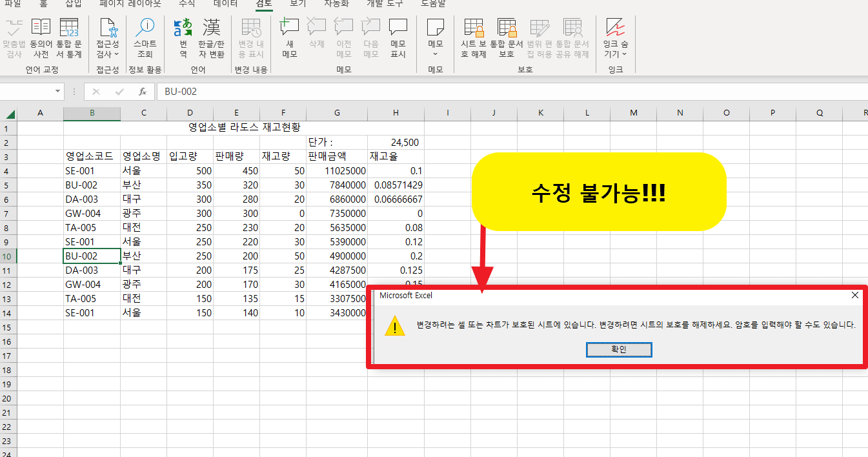Select cell with 11025000
The image size is (868, 457).
pos(337,171)
